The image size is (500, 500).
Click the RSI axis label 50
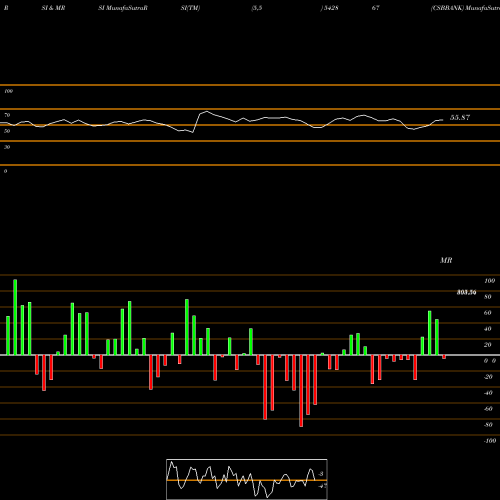[7, 131]
